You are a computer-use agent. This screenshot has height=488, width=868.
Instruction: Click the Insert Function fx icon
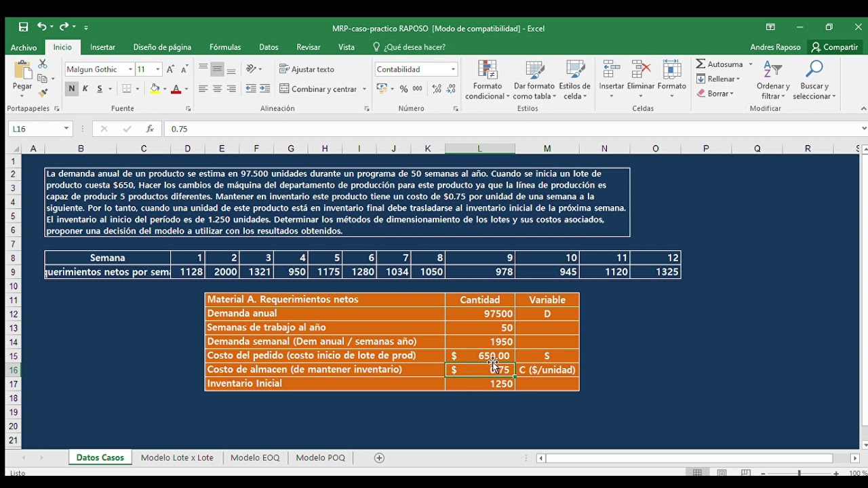pyautogui.click(x=150, y=129)
